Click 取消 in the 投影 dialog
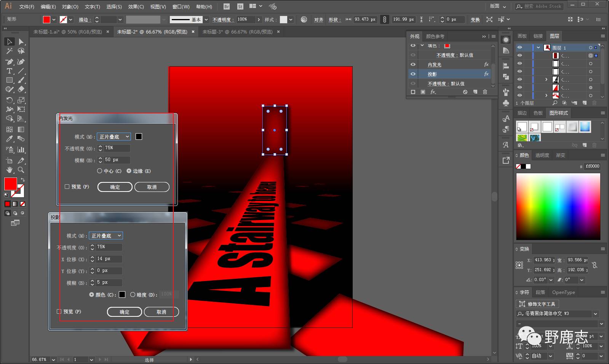The image size is (609, 364). click(x=161, y=312)
